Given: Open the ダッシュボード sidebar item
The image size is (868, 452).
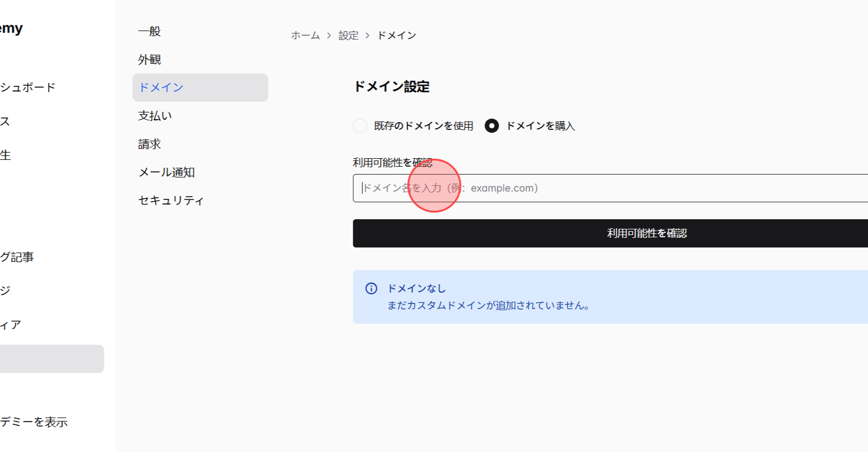Looking at the screenshot, I should [28, 88].
